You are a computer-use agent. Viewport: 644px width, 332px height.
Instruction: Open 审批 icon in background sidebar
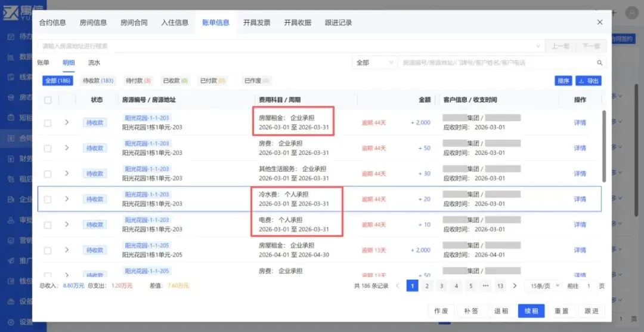pos(11,220)
